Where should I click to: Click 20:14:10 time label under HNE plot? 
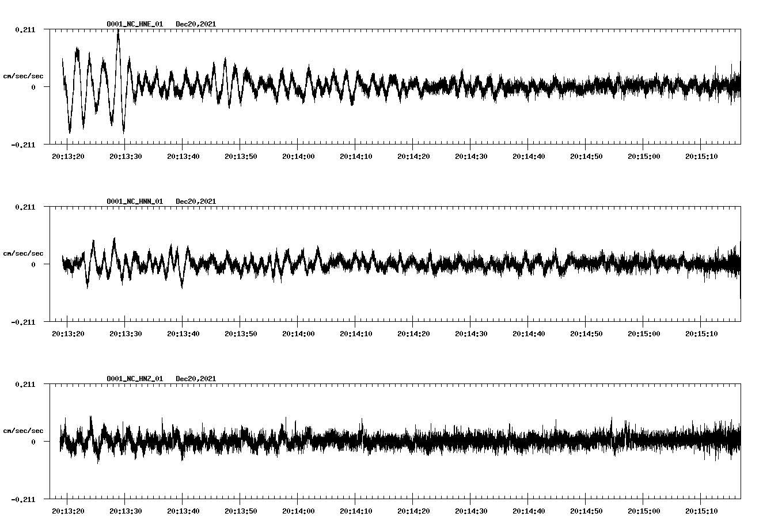pyautogui.click(x=356, y=157)
